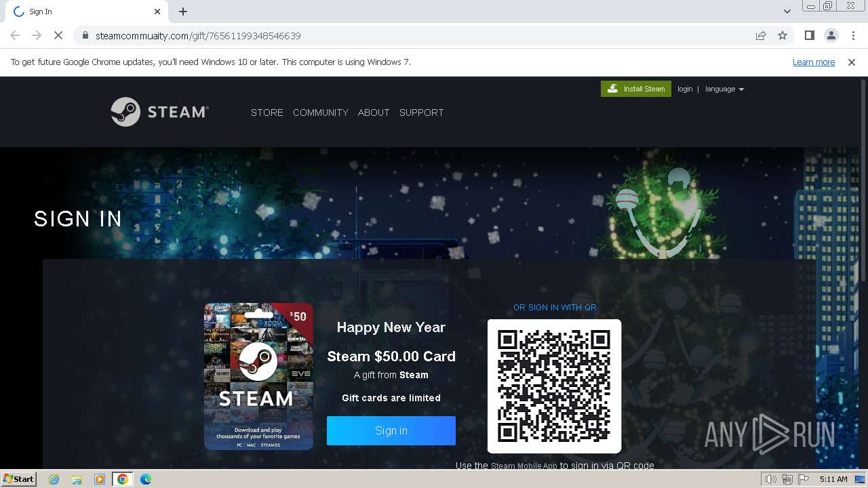Click the Steam logo in header
The image size is (868, 488).
(x=160, y=112)
